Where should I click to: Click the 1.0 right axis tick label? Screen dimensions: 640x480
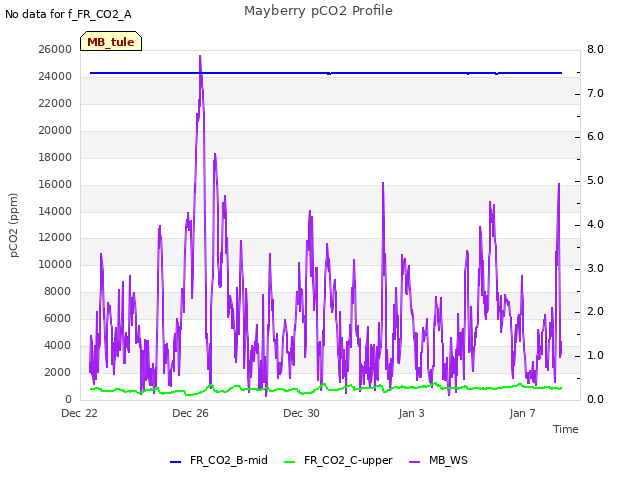[x=595, y=356]
